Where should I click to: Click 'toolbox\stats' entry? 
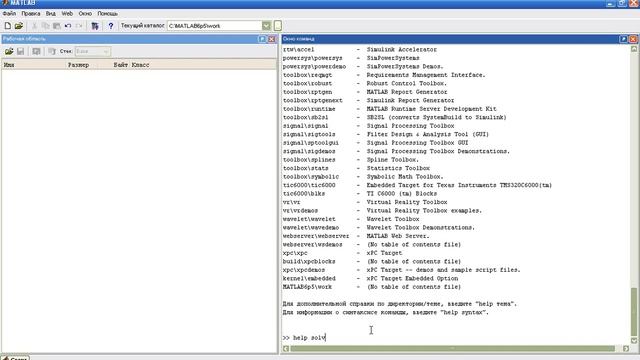point(305,168)
